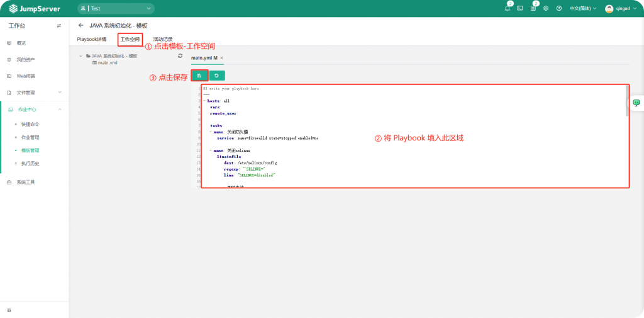Open 作业管理 in the sidebar
Screen dimensions: 644x318
point(30,137)
